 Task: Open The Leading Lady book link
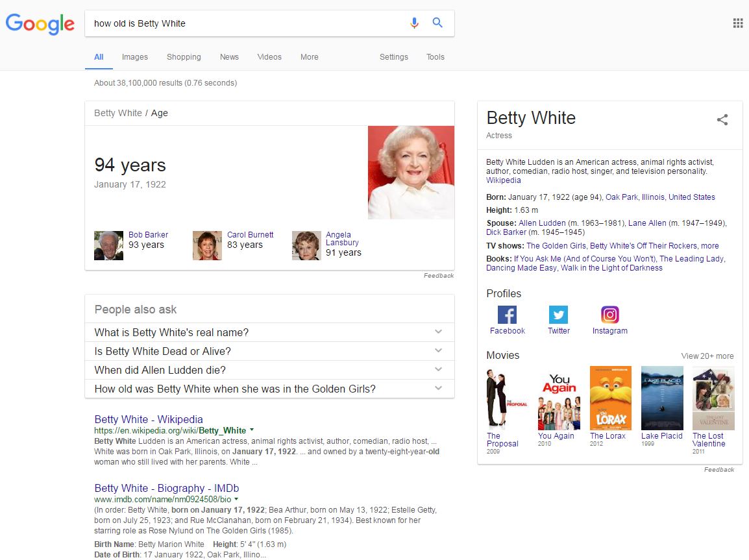click(692, 259)
